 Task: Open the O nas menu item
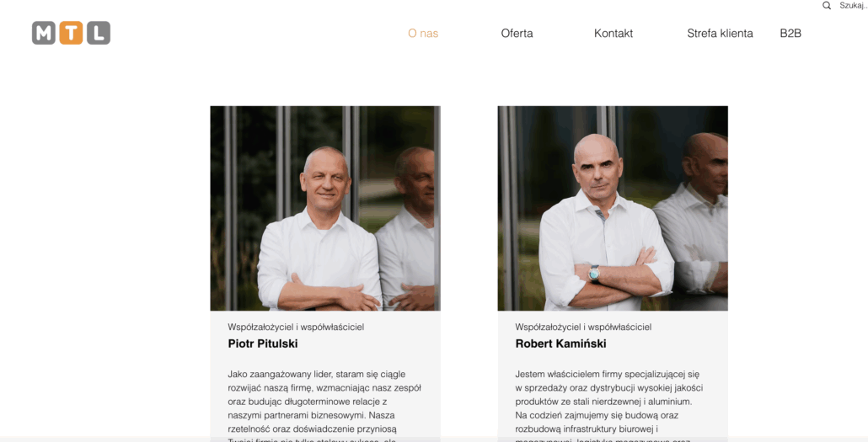pos(423,33)
